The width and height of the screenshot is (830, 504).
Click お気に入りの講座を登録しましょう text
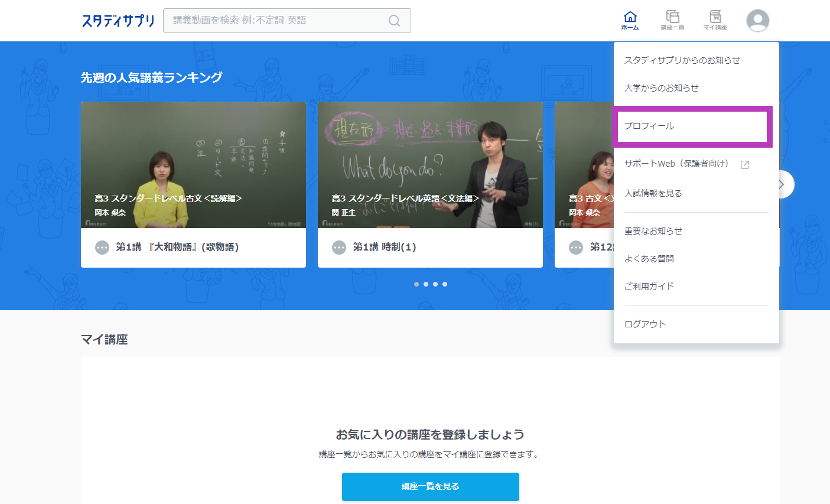pos(430,435)
